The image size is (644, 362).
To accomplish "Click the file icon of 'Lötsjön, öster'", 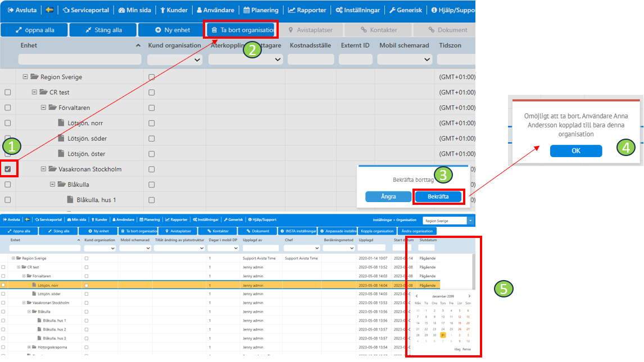I will coord(61,153).
